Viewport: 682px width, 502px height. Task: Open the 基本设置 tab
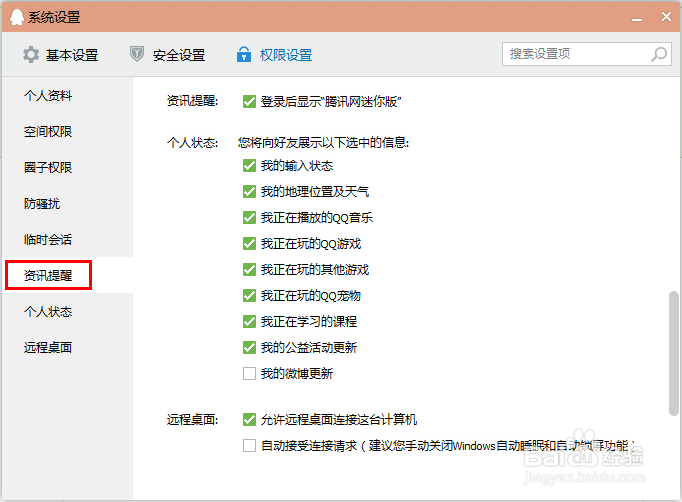click(x=61, y=55)
